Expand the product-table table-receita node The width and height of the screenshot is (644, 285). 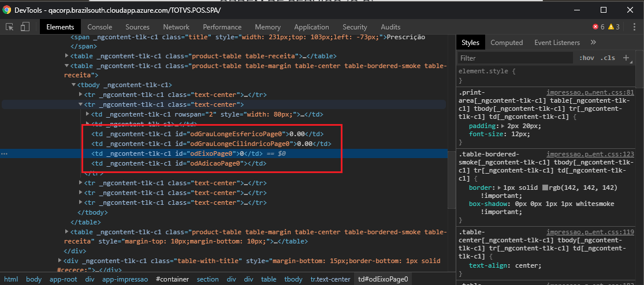click(67, 56)
